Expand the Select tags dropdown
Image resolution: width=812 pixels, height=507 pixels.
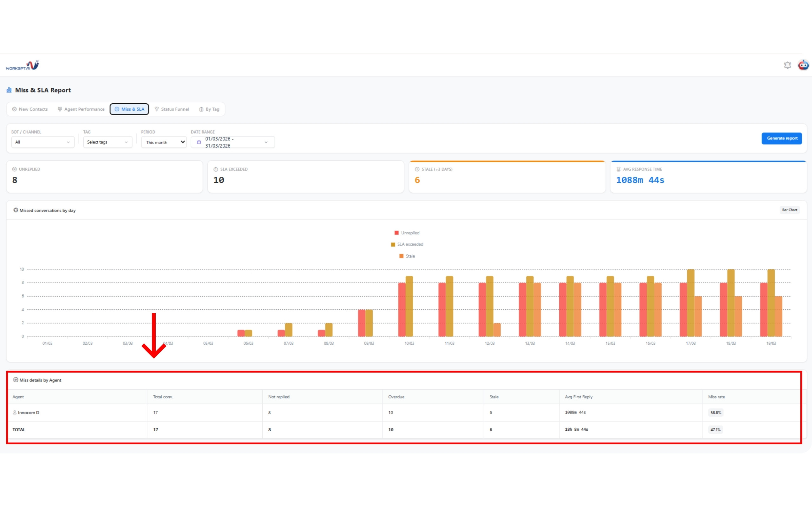click(108, 142)
